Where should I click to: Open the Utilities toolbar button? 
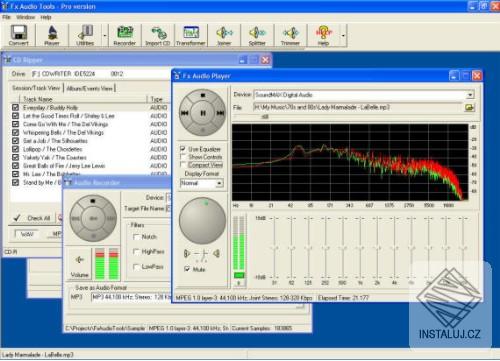pyautogui.click(x=85, y=35)
